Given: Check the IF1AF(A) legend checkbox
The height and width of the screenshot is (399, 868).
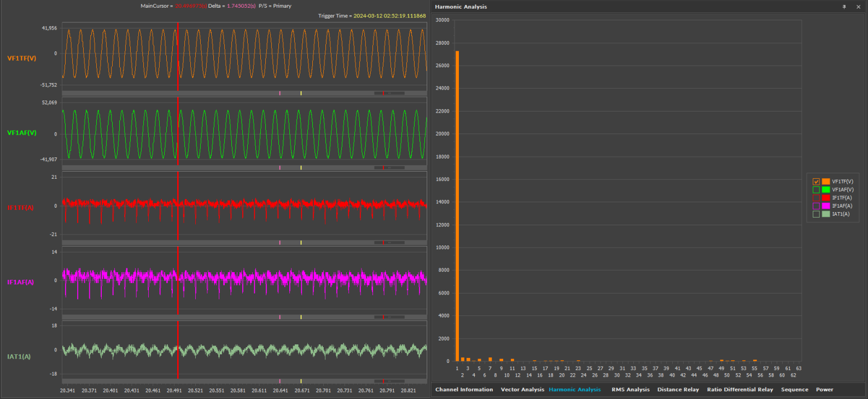Looking at the screenshot, I should pos(816,206).
